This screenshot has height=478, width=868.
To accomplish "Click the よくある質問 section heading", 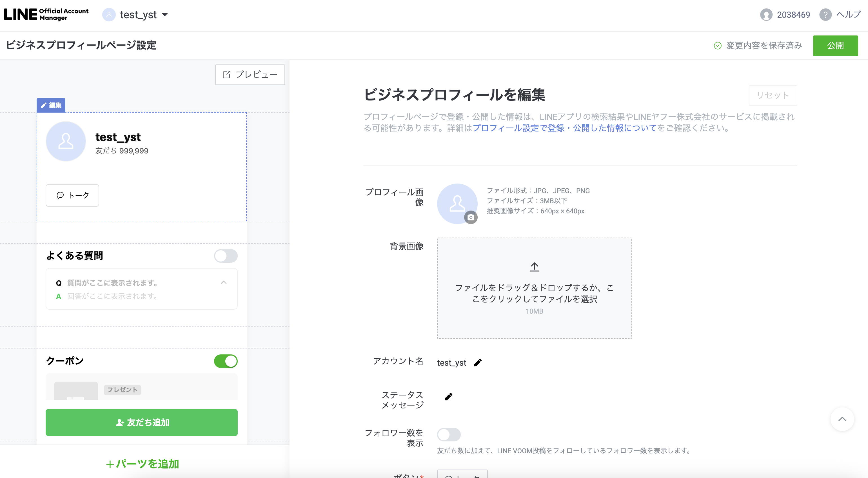I will (x=74, y=256).
